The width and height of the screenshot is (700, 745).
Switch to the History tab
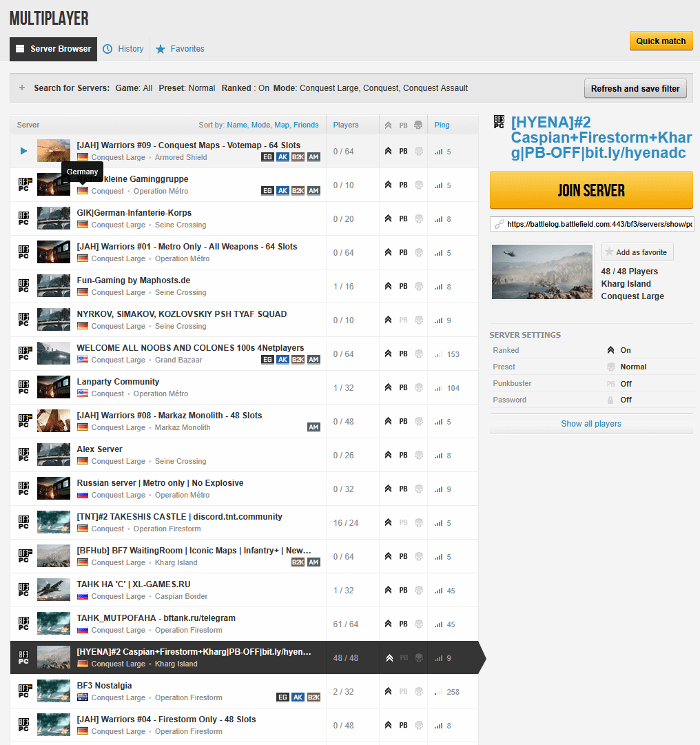[x=123, y=49]
